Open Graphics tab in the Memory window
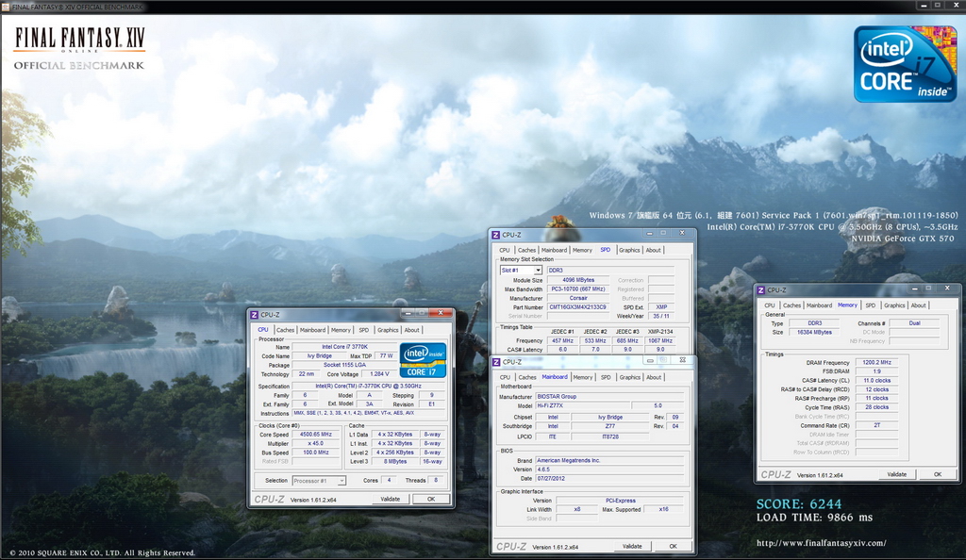The width and height of the screenshot is (966, 560). 894,305
